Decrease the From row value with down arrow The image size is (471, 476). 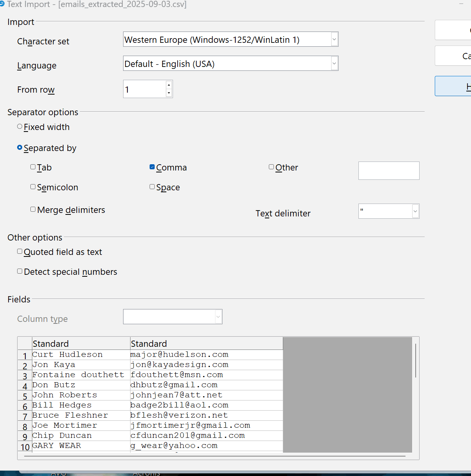169,93
